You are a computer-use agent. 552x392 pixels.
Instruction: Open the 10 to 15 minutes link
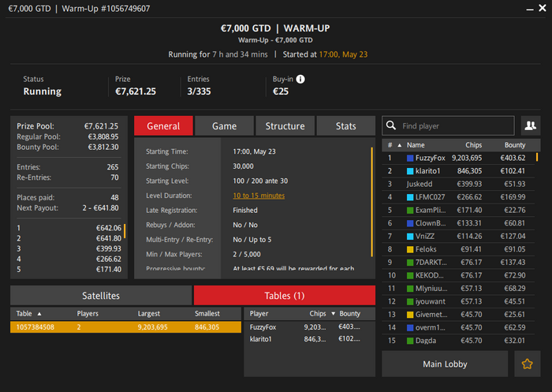click(x=259, y=196)
